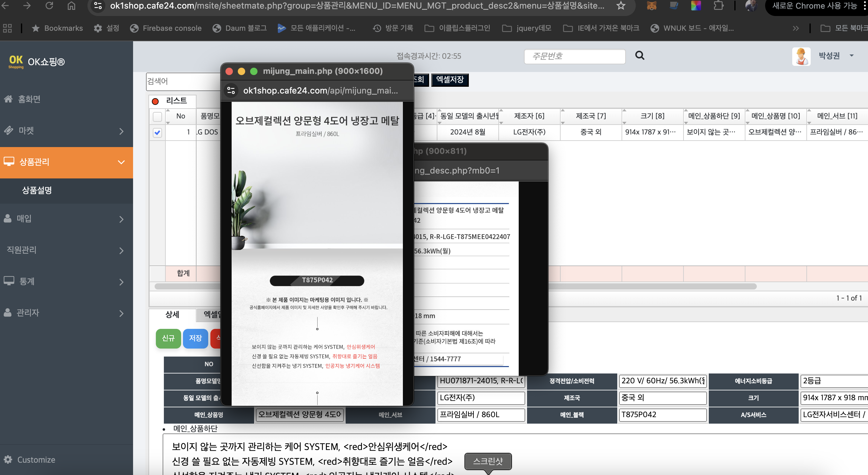Toggle the header select-all checkbox
868x475 pixels.
click(157, 117)
